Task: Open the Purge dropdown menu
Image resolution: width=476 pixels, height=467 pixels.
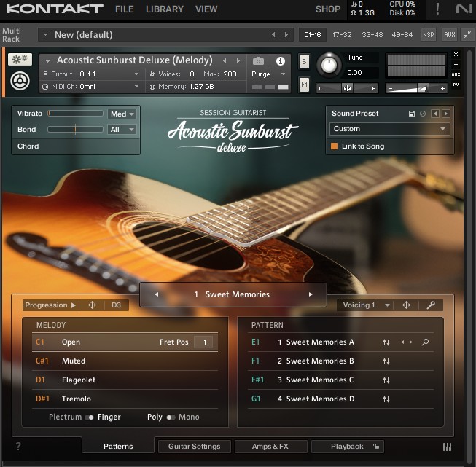Action: (268, 74)
